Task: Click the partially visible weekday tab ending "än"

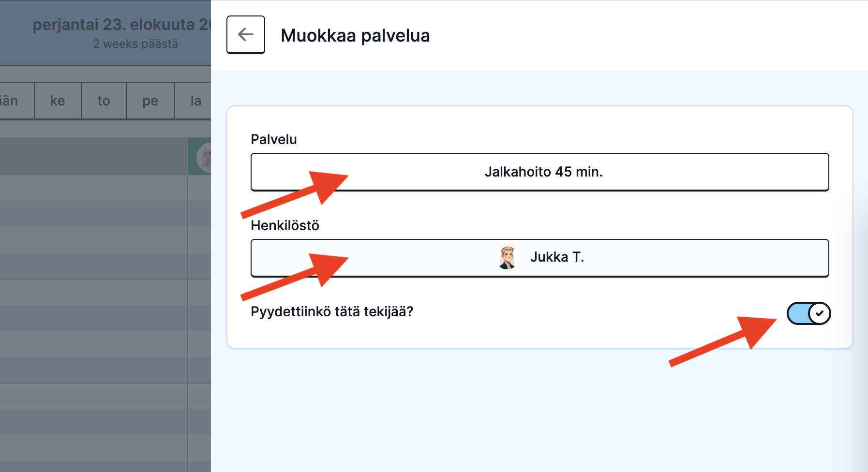Action: point(16,101)
